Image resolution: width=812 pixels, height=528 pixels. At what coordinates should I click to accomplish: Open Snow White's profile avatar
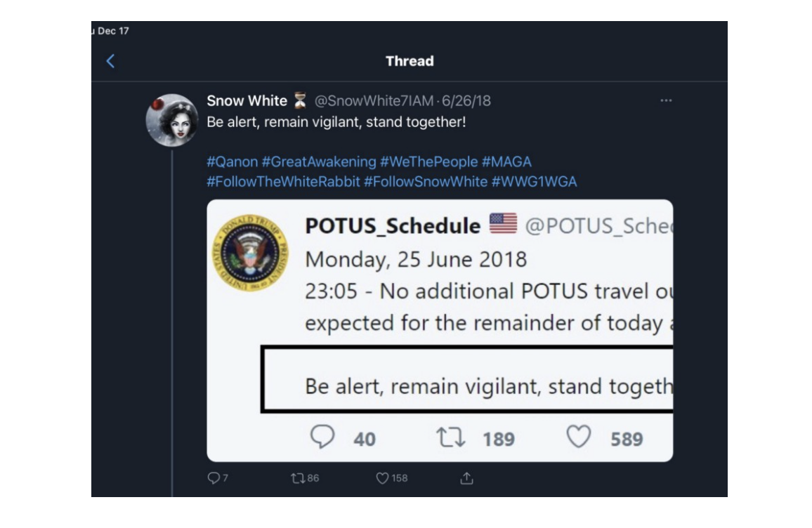pyautogui.click(x=171, y=119)
